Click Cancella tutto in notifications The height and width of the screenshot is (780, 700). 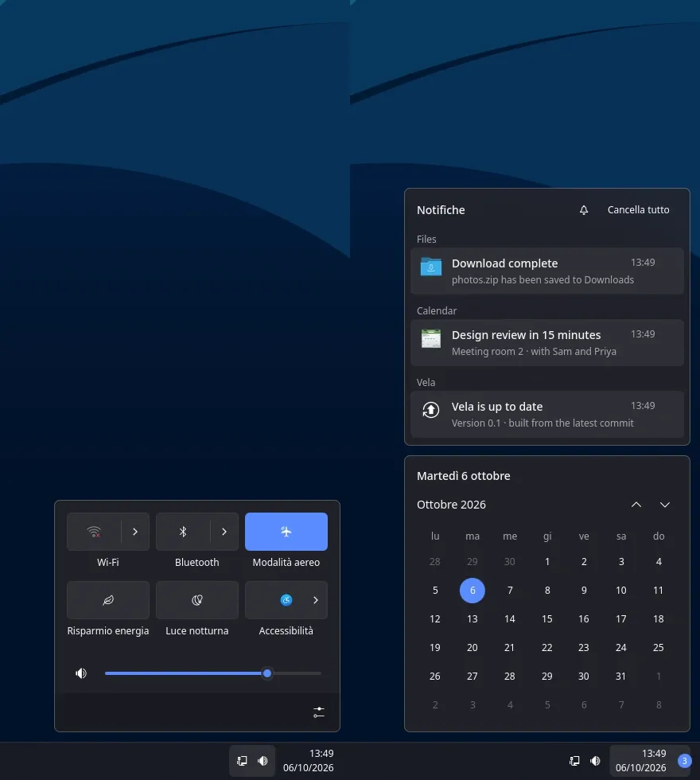tap(638, 210)
